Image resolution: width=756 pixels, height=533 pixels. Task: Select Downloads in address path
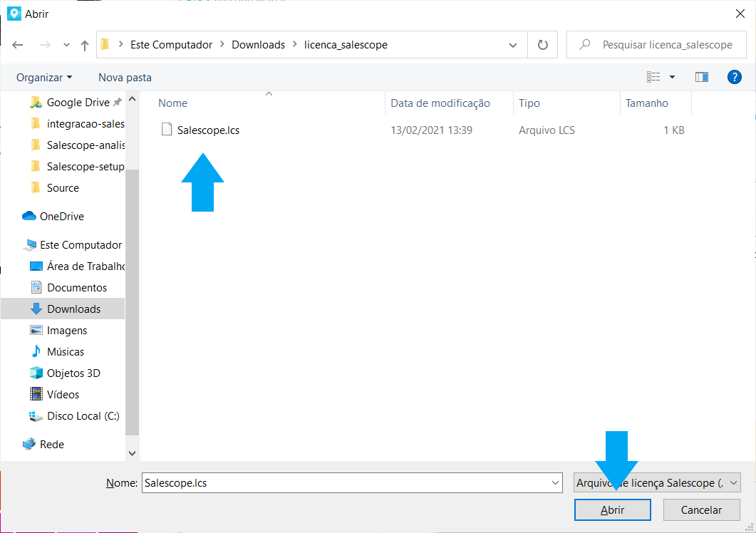[x=259, y=45]
